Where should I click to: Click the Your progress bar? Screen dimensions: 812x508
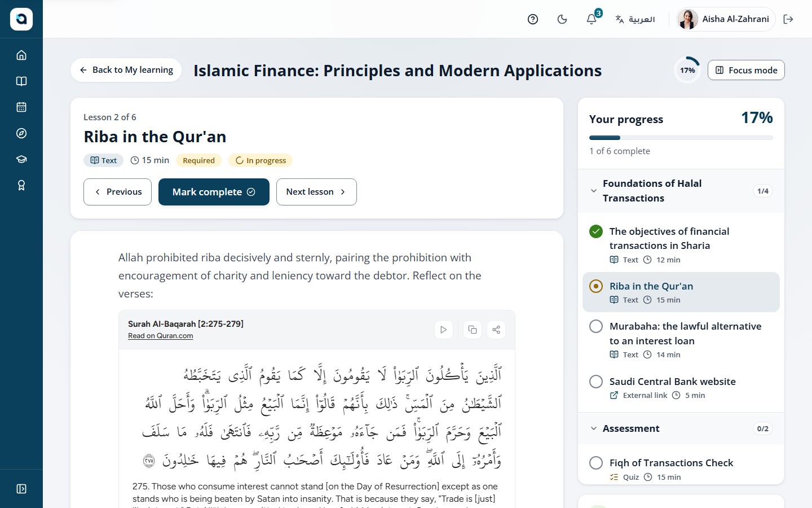681,138
